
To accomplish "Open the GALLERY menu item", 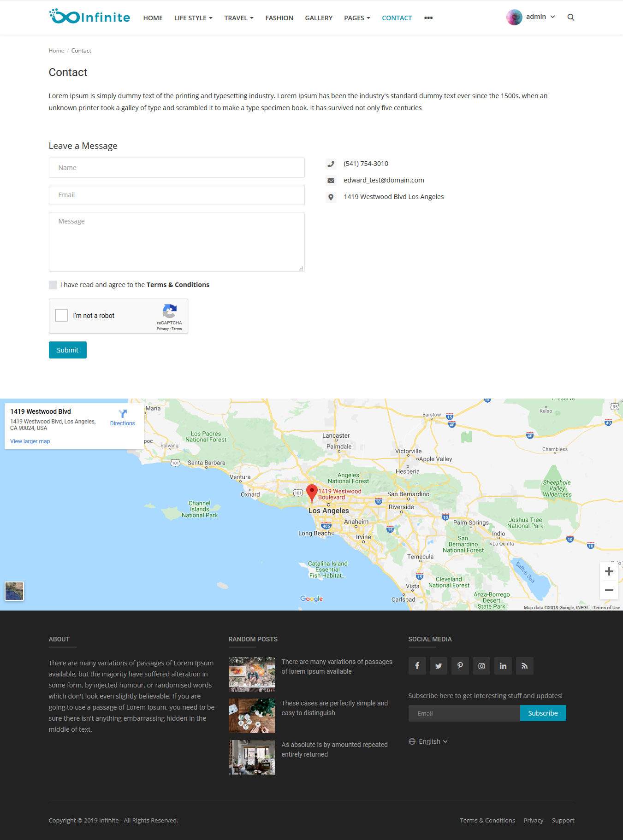I will tap(319, 18).
